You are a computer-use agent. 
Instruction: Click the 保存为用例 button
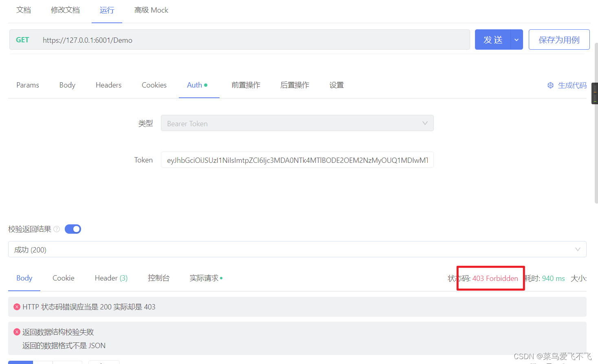coord(559,39)
